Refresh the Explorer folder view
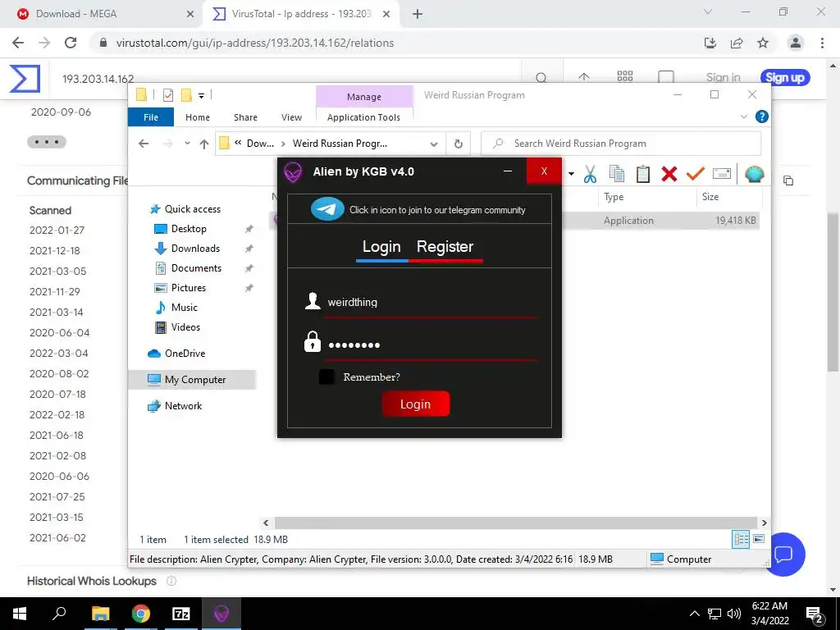 458,144
